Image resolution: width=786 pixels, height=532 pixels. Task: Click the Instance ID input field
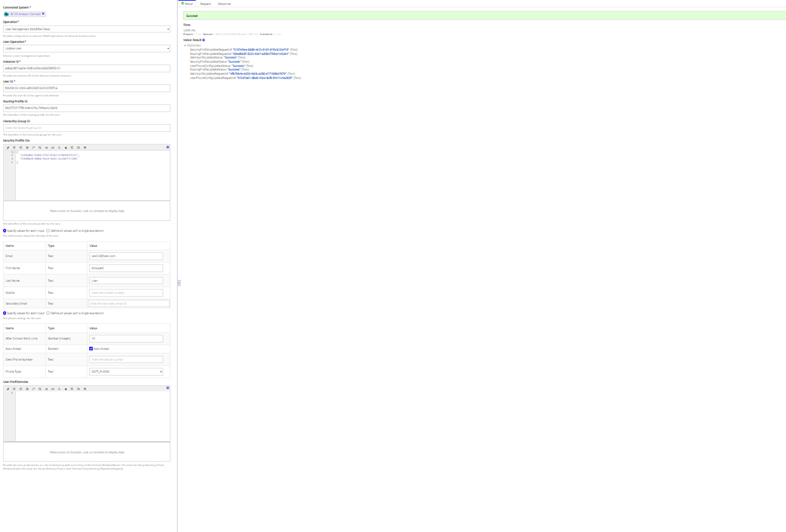pos(87,68)
